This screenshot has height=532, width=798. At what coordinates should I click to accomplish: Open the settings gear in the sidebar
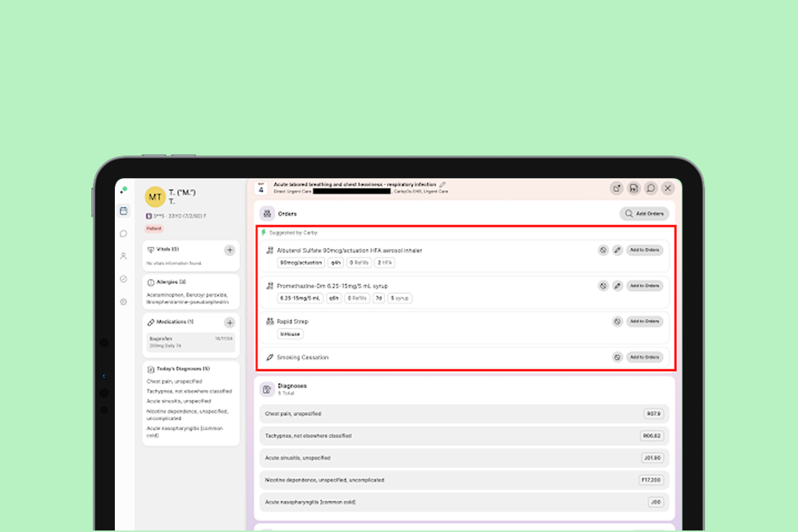click(x=124, y=302)
